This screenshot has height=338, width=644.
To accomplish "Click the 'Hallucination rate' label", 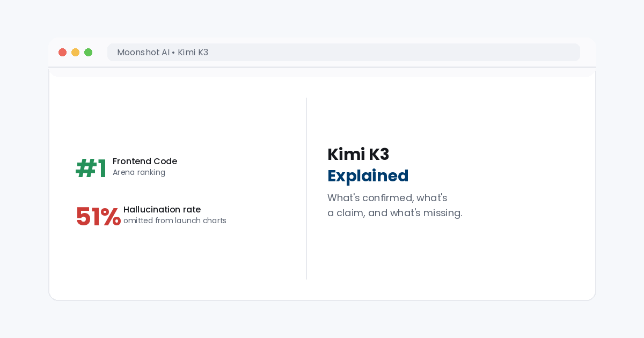I will [162, 209].
